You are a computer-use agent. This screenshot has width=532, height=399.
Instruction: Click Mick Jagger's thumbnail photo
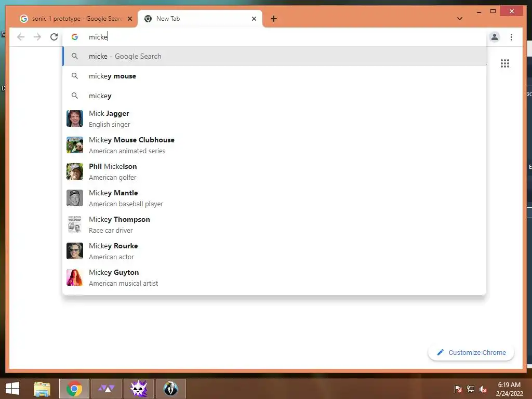pos(75,118)
